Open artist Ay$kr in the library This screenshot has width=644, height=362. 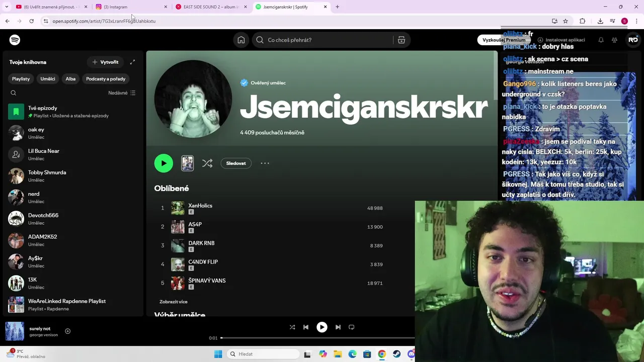click(73, 262)
